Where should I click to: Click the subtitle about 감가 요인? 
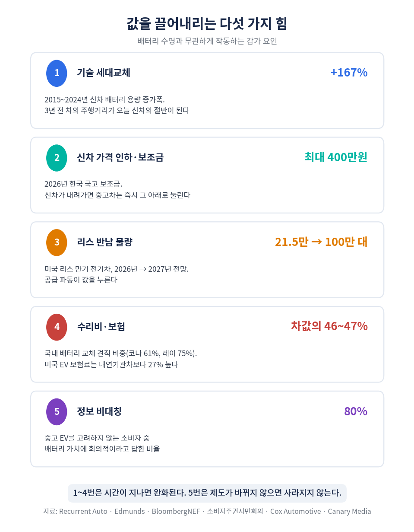[x=207, y=41]
